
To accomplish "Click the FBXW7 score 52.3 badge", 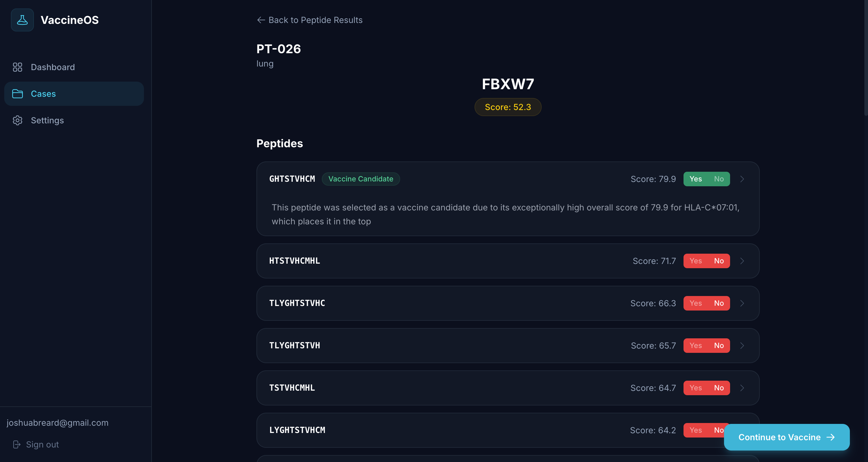I will pyautogui.click(x=508, y=107).
